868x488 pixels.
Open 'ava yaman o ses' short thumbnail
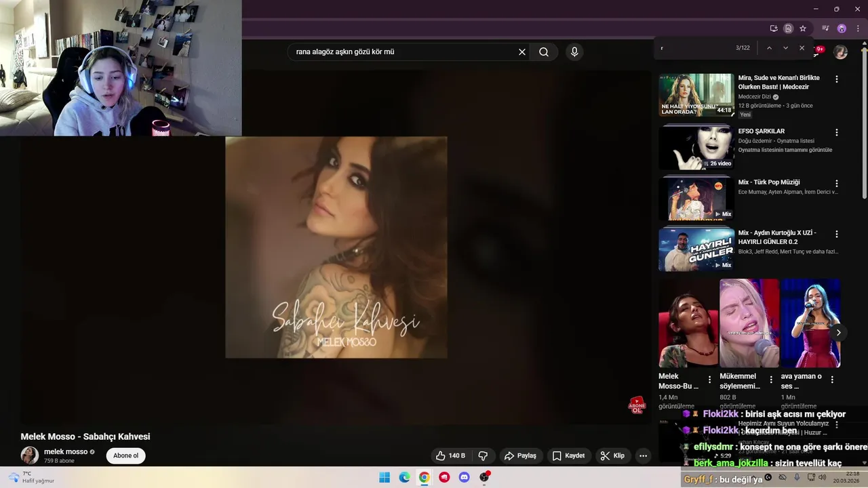click(x=810, y=323)
